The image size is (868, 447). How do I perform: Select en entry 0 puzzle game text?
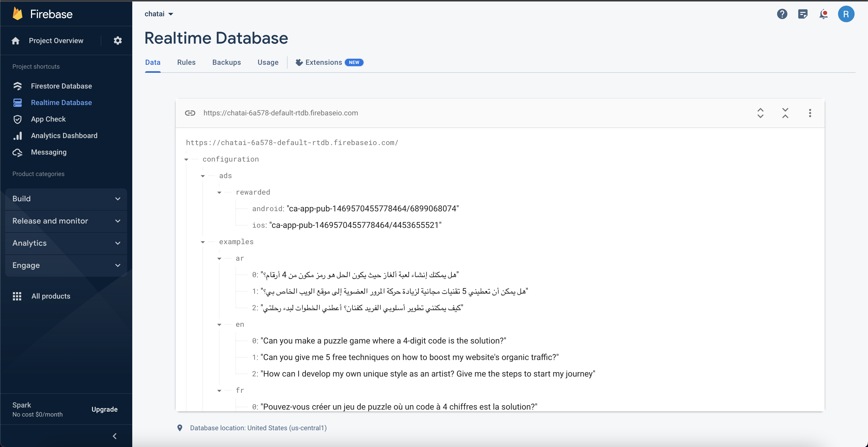point(383,341)
